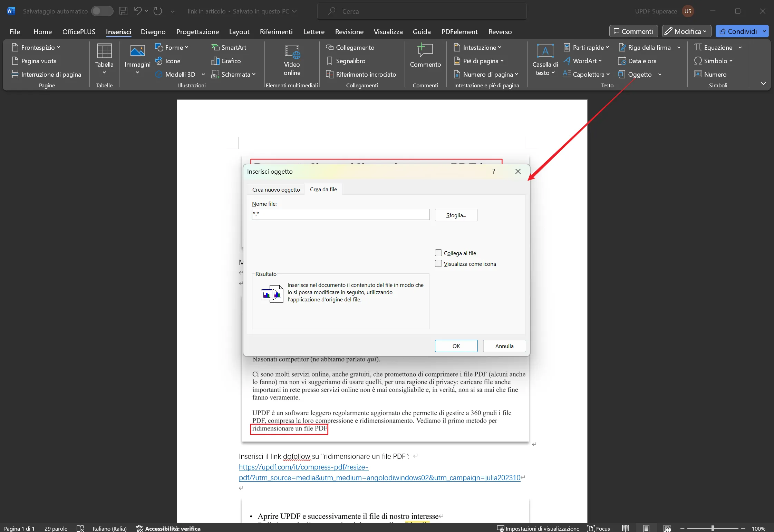Open the Immagini picture icon
774x532 pixels.
(137, 51)
